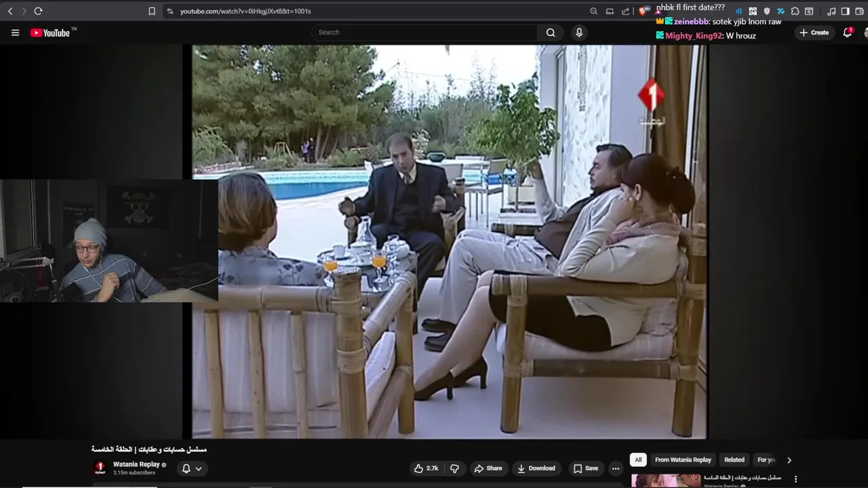Focus the YouTube Search box
The height and width of the screenshot is (488, 868).
tap(425, 33)
